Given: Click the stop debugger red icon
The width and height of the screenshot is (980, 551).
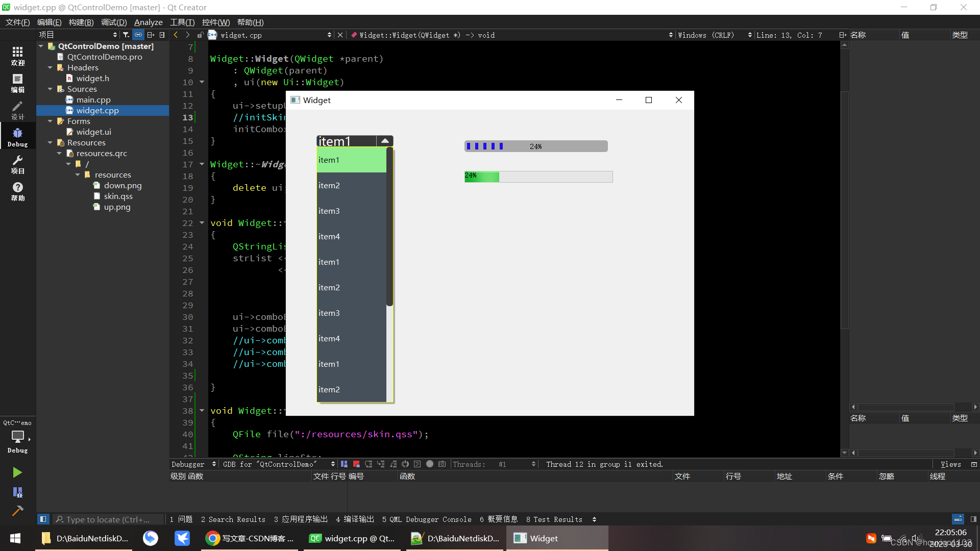Looking at the screenshot, I should pos(356,464).
